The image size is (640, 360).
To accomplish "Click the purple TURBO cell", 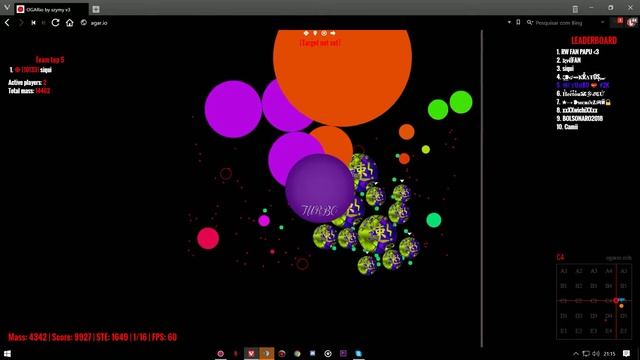I will tap(320, 189).
